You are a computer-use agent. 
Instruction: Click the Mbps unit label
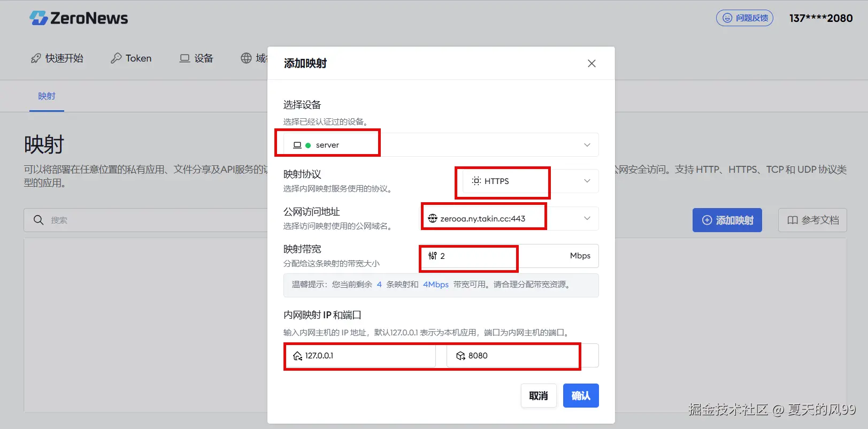580,256
